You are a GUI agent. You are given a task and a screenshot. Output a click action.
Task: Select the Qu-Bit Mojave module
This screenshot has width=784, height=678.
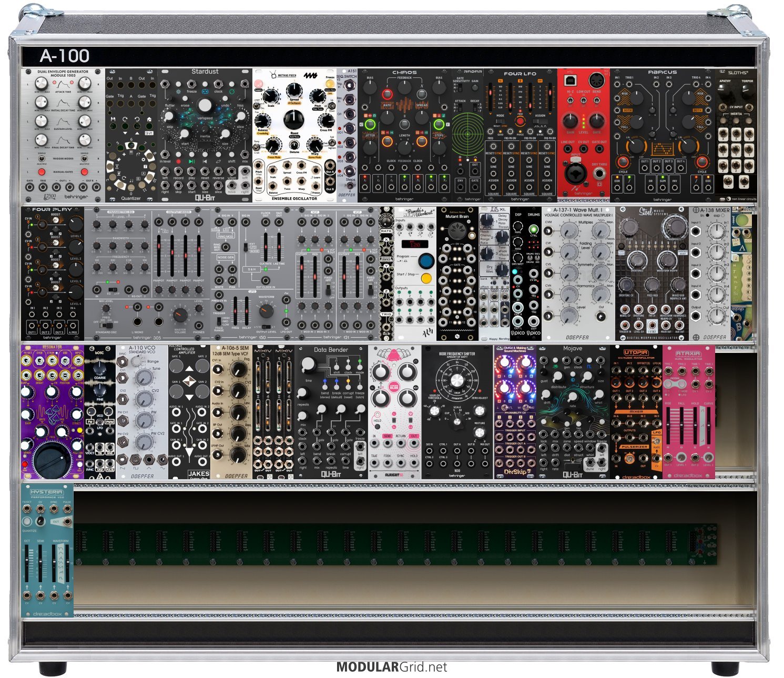573,412
